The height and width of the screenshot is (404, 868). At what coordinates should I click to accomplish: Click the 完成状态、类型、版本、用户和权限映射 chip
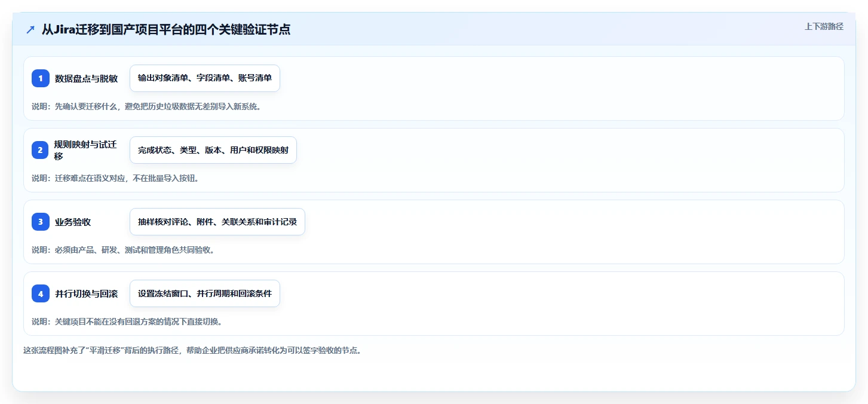213,150
